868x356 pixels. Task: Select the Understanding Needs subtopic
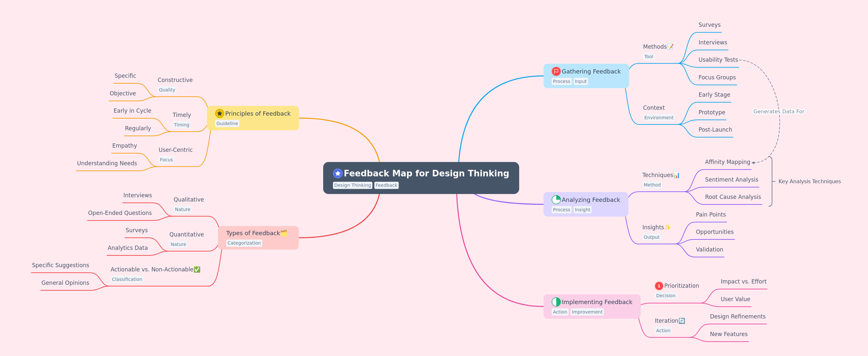(107, 163)
